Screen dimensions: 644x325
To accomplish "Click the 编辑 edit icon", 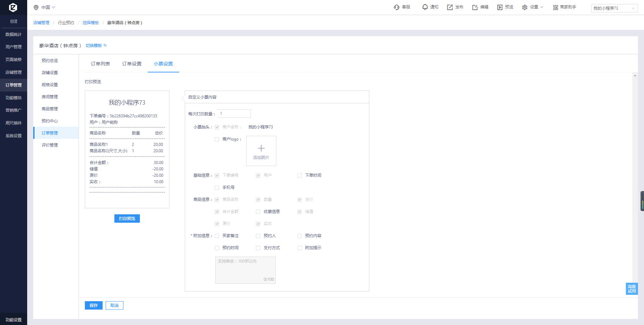I will pos(475,7).
